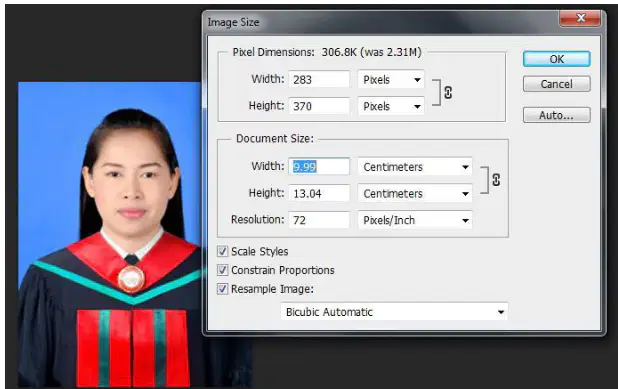Toggle document size chain link icon
This screenshot has height=389, width=618.
click(496, 180)
